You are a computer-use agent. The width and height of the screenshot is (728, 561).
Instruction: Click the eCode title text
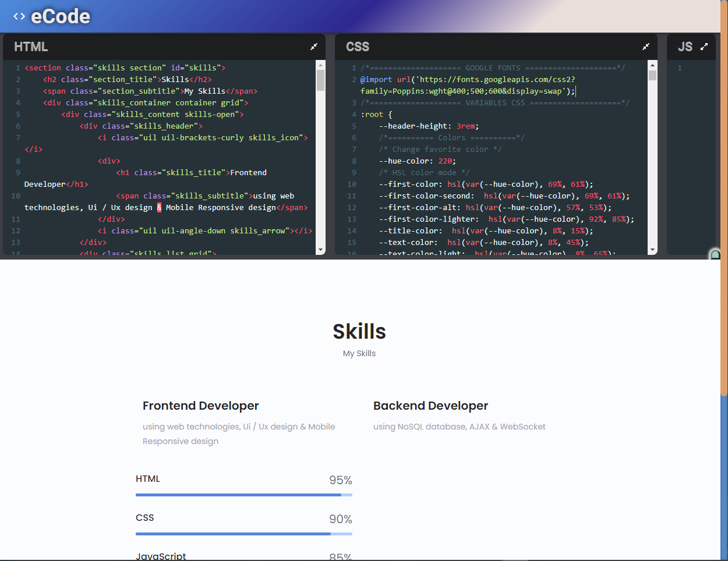[61, 16]
